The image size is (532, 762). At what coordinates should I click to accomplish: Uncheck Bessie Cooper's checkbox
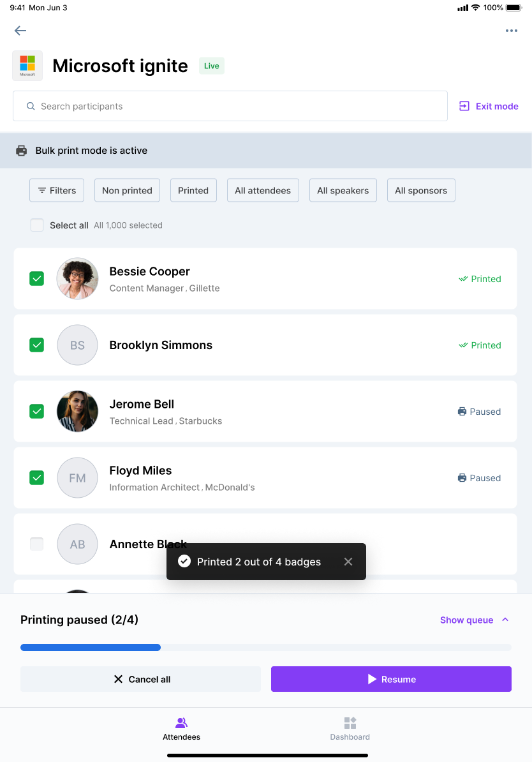pyautogui.click(x=37, y=278)
